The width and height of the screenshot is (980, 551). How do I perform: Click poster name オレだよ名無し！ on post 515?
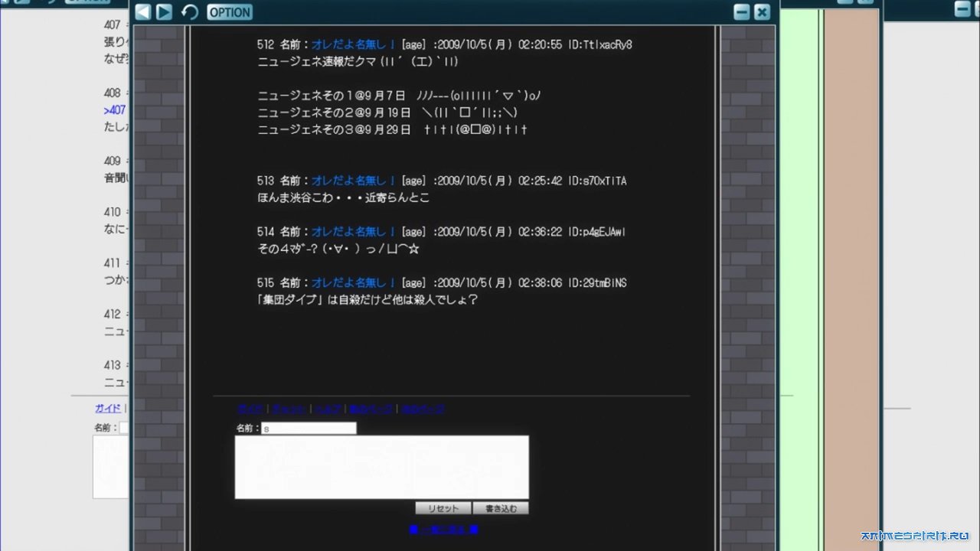click(x=353, y=283)
